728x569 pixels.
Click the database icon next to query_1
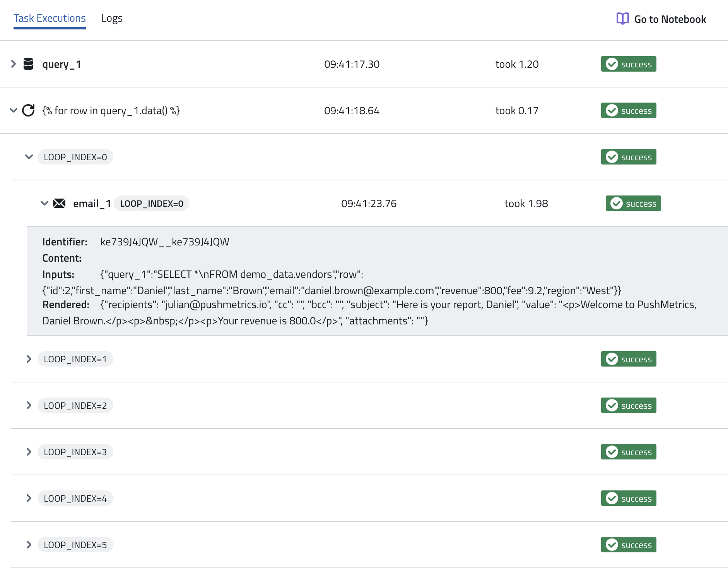(29, 64)
